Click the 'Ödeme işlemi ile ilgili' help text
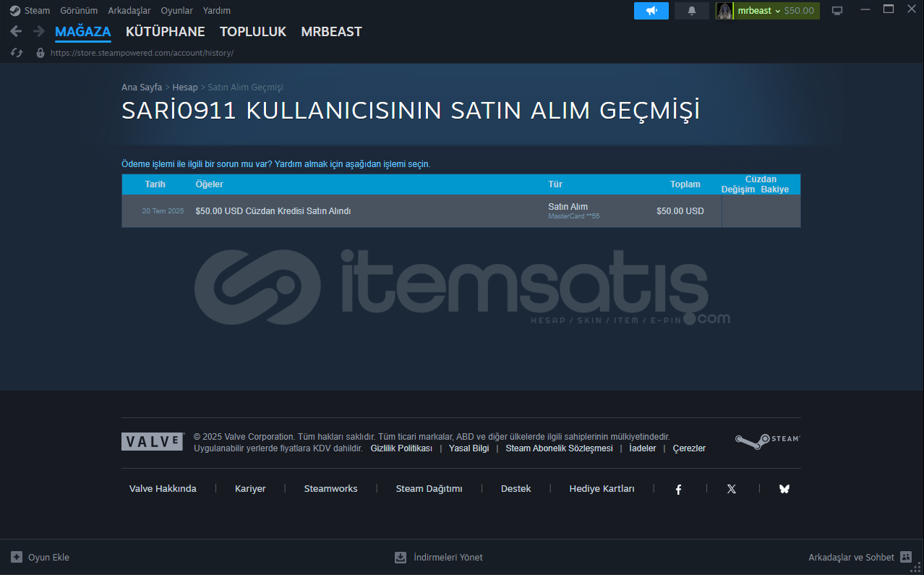 point(276,164)
